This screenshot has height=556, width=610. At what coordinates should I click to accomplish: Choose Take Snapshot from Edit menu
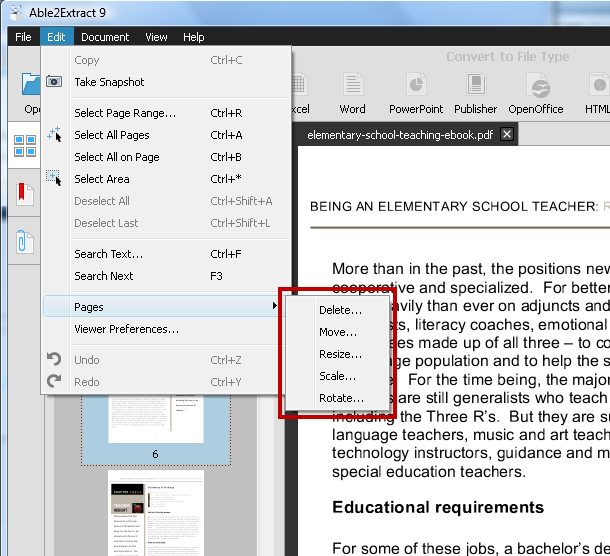pyautogui.click(x=166, y=82)
